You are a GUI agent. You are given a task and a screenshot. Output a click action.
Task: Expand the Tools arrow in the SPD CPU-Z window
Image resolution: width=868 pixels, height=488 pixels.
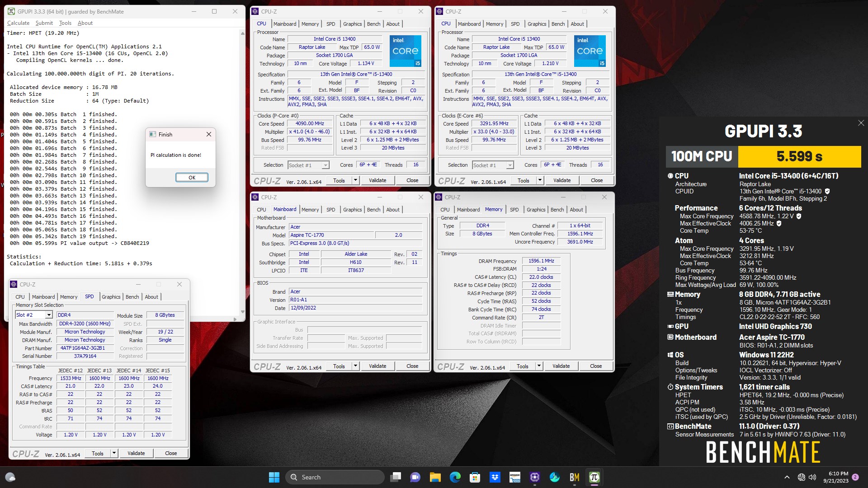(114, 453)
